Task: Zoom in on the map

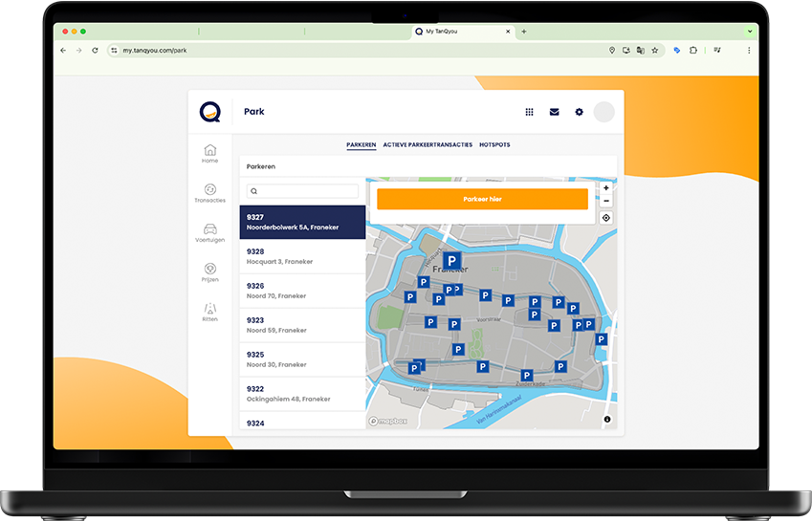Action: [606, 188]
